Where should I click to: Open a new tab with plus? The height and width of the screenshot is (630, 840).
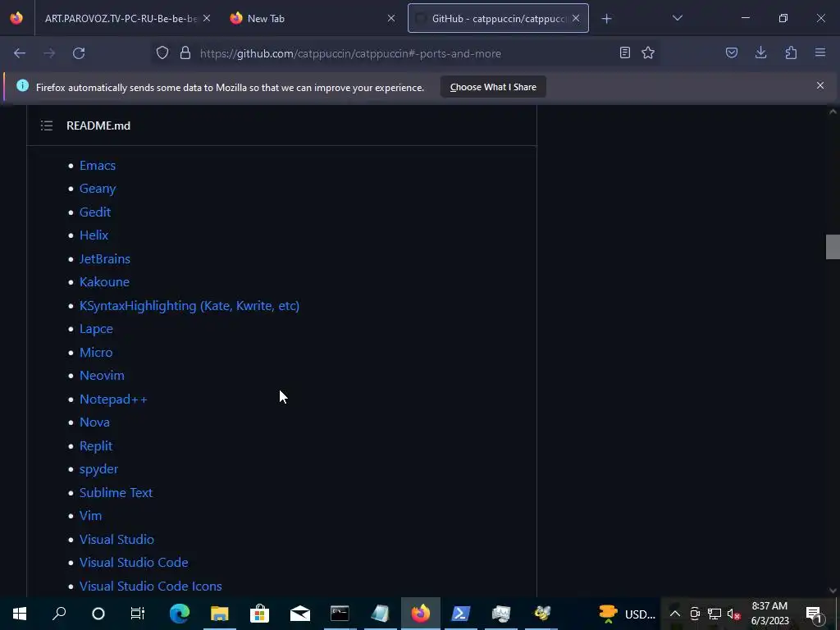point(606,19)
